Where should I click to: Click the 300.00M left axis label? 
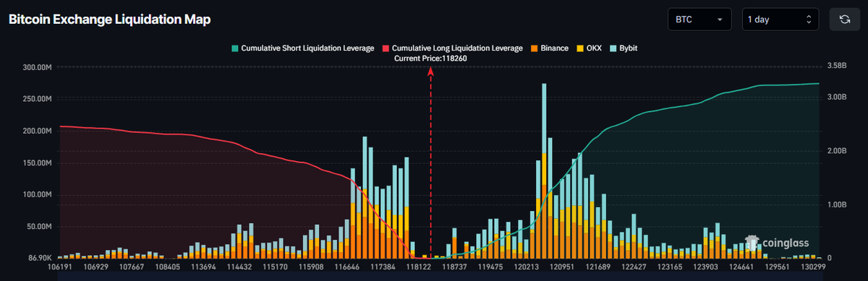click(38, 67)
